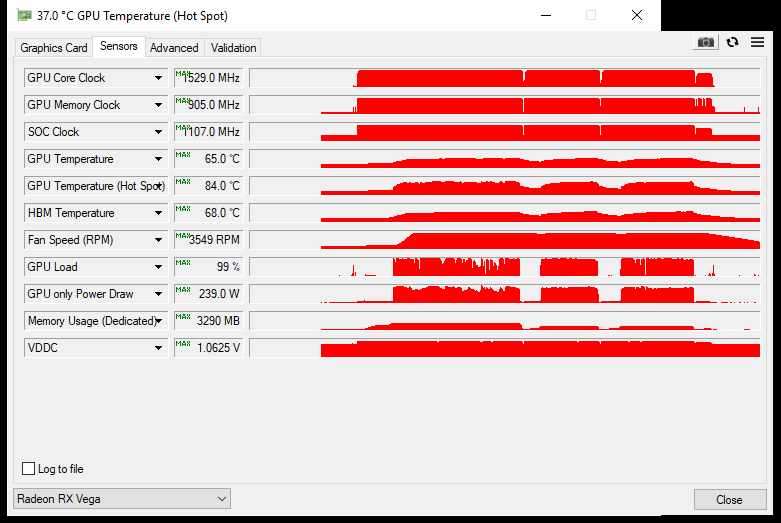Click the 905.0 MHz memory clock value
Viewport: 781px width, 523px height.
point(209,105)
